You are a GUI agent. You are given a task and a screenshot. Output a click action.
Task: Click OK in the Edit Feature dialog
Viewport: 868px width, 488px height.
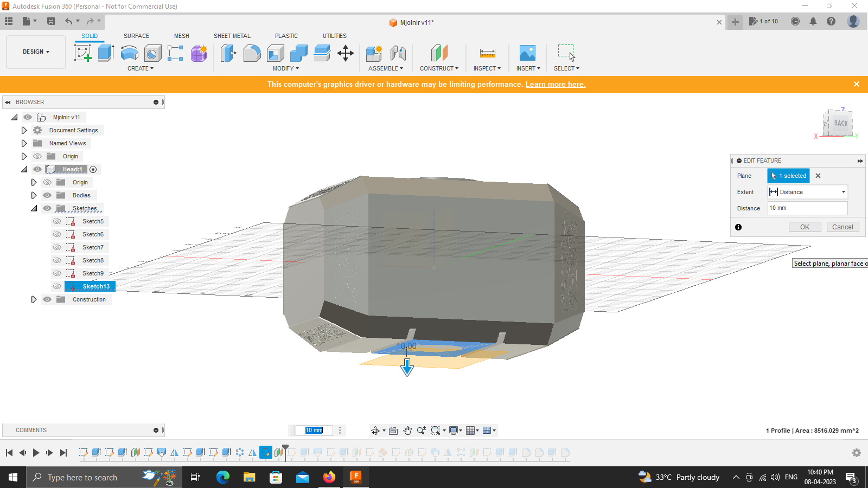[x=805, y=227]
